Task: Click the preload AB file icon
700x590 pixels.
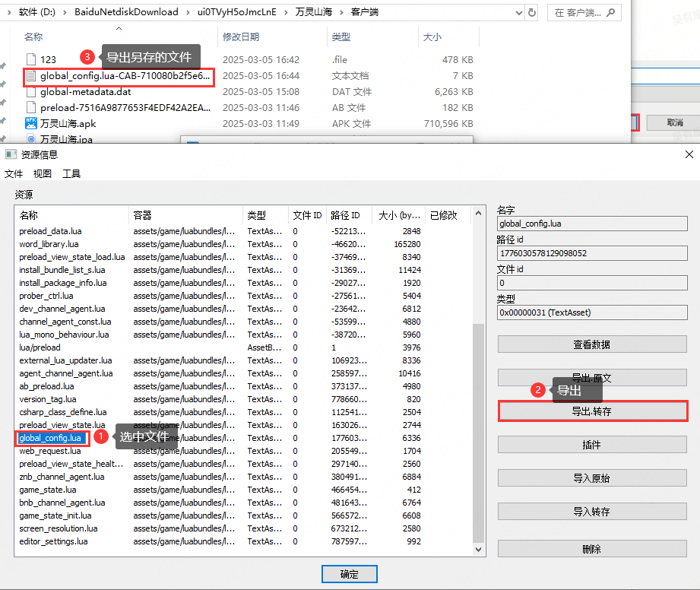Action: pyautogui.click(x=31, y=107)
